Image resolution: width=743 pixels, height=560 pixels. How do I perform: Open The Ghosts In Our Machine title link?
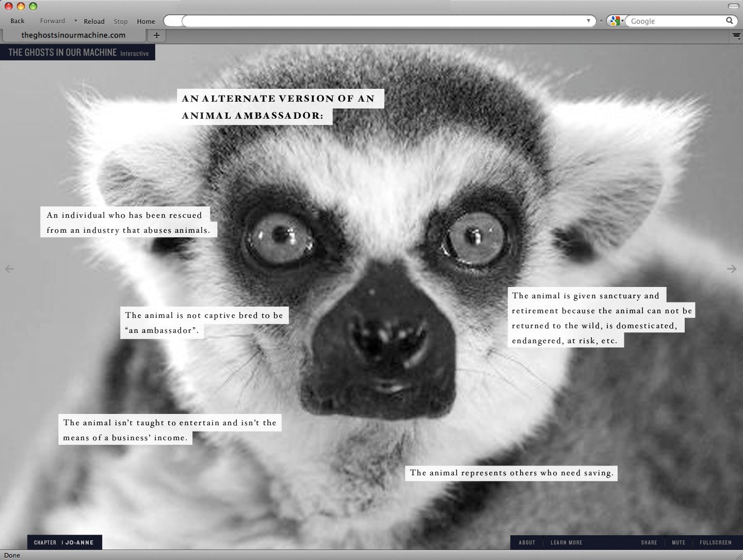(77, 52)
